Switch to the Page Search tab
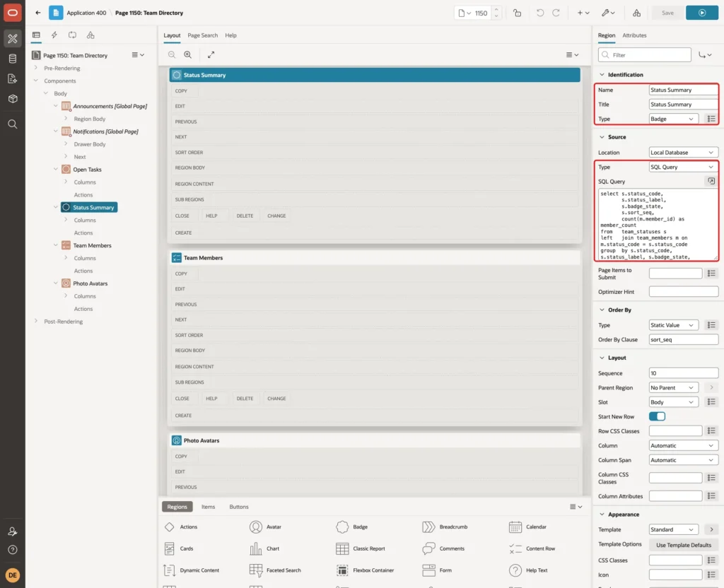The width and height of the screenshot is (724, 588). click(x=202, y=35)
